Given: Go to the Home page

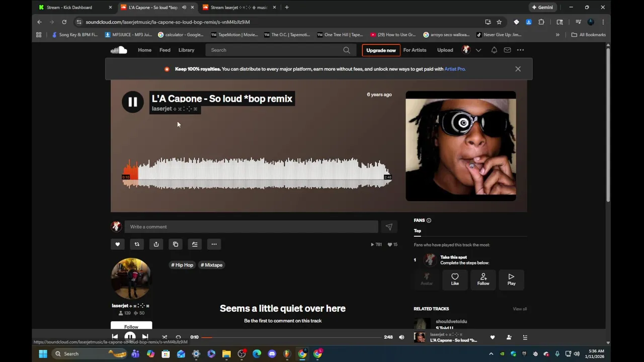Looking at the screenshot, I should click(x=144, y=50).
